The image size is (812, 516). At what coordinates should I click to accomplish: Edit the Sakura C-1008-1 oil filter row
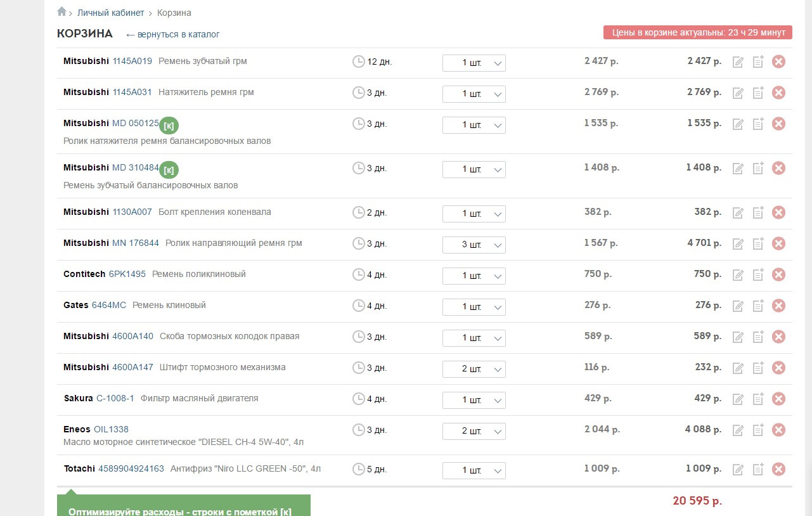738,399
